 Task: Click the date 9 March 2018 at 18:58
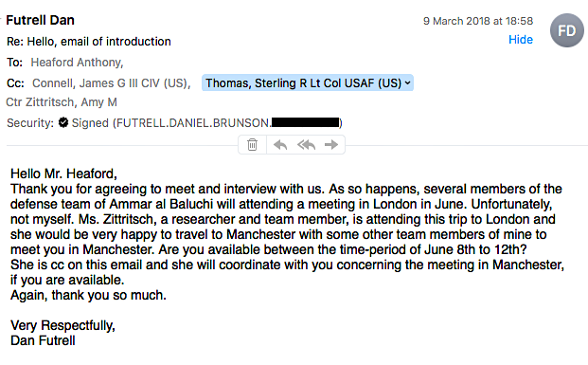[478, 21]
